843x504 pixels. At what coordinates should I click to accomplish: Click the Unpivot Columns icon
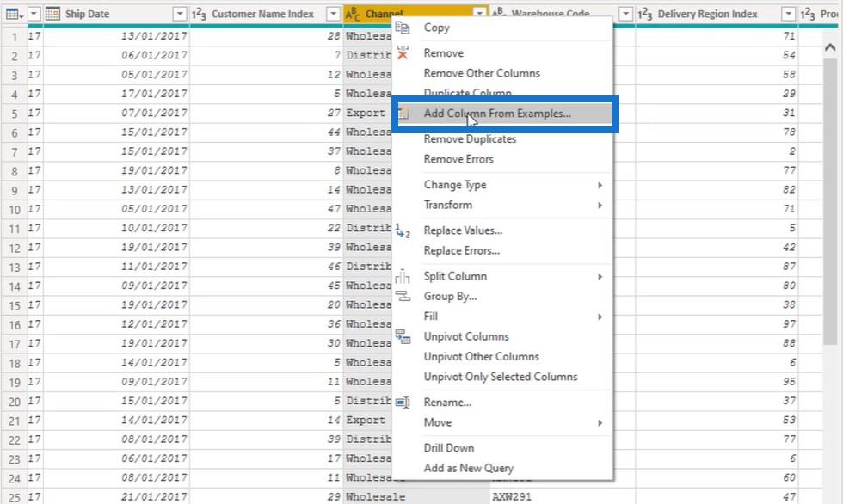click(403, 336)
